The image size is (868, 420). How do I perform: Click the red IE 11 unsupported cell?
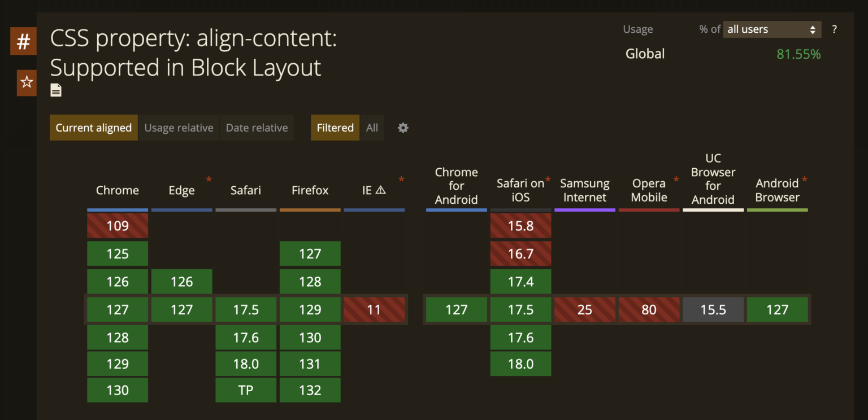pyautogui.click(x=374, y=309)
